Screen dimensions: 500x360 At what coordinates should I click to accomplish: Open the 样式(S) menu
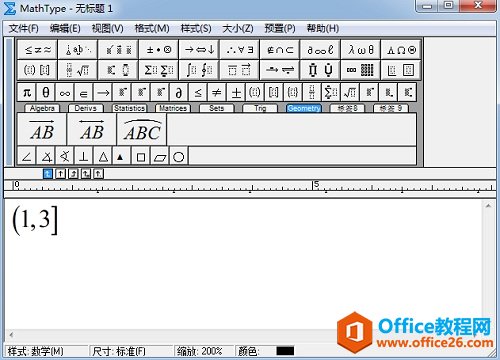click(x=196, y=28)
